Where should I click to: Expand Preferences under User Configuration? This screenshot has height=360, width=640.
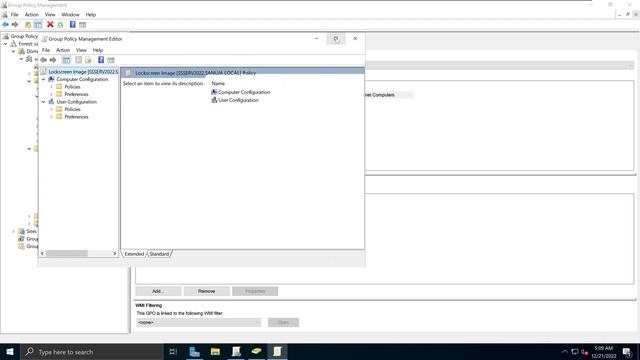coord(51,117)
